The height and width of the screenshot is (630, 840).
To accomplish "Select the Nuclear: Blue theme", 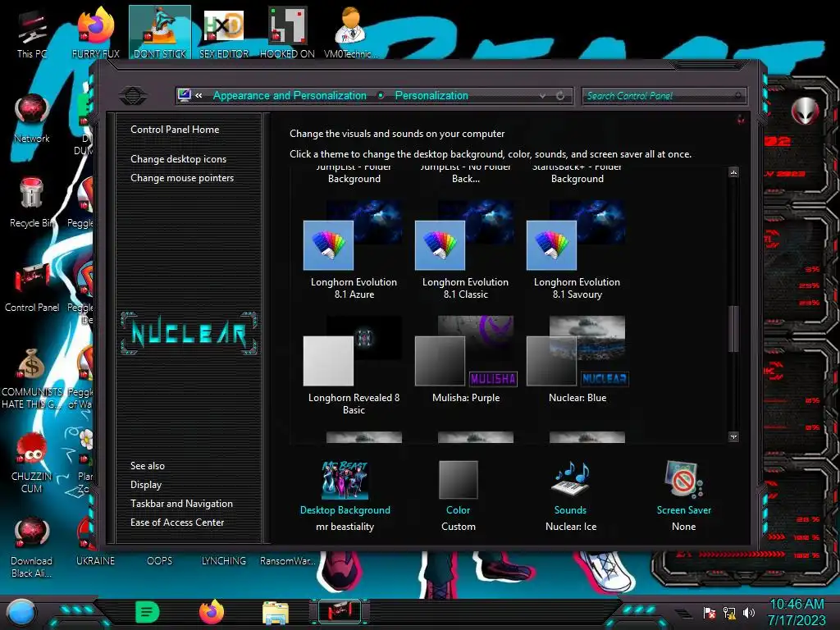I will coord(577,359).
